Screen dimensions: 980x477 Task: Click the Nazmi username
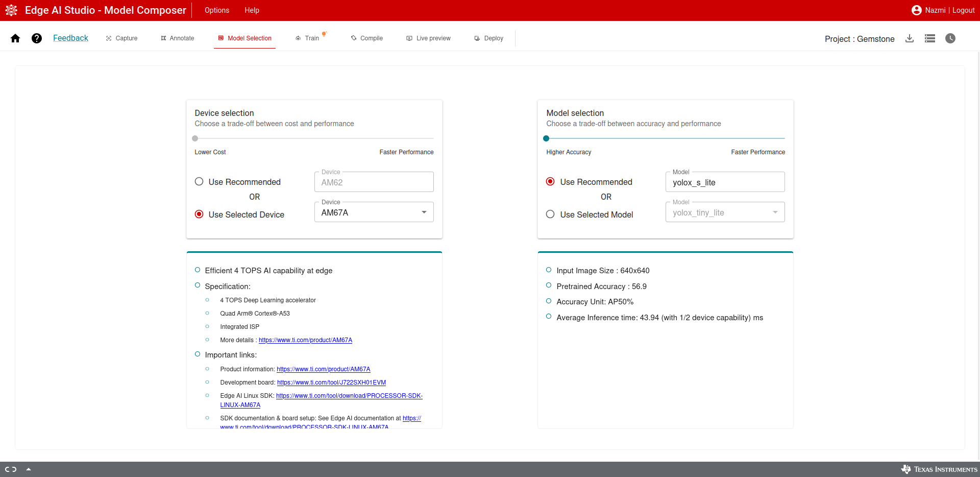pyautogui.click(x=935, y=10)
